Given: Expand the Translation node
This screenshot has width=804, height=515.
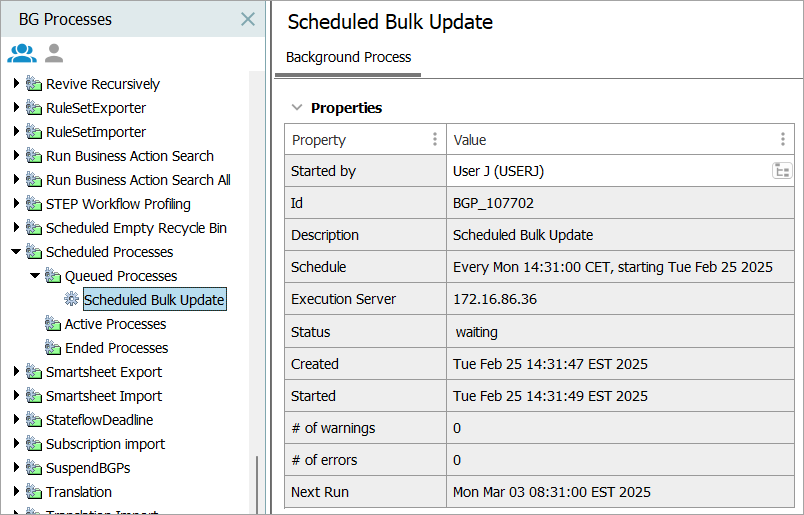Looking at the screenshot, I should [x=16, y=492].
